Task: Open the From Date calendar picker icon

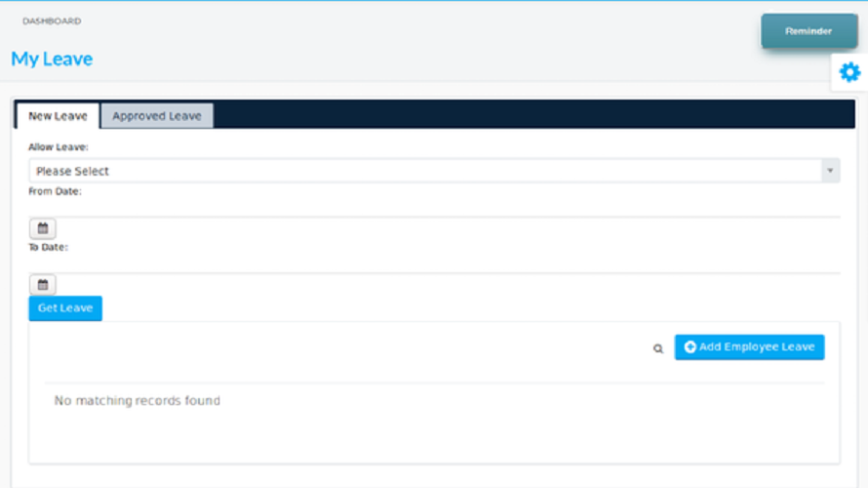Action: coord(43,228)
